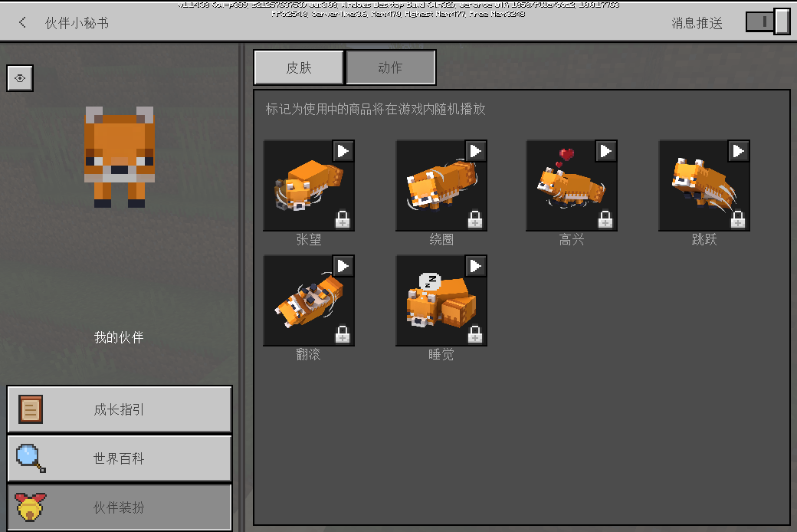Play the 张望 animation preview
The image size is (797, 532).
(x=343, y=151)
